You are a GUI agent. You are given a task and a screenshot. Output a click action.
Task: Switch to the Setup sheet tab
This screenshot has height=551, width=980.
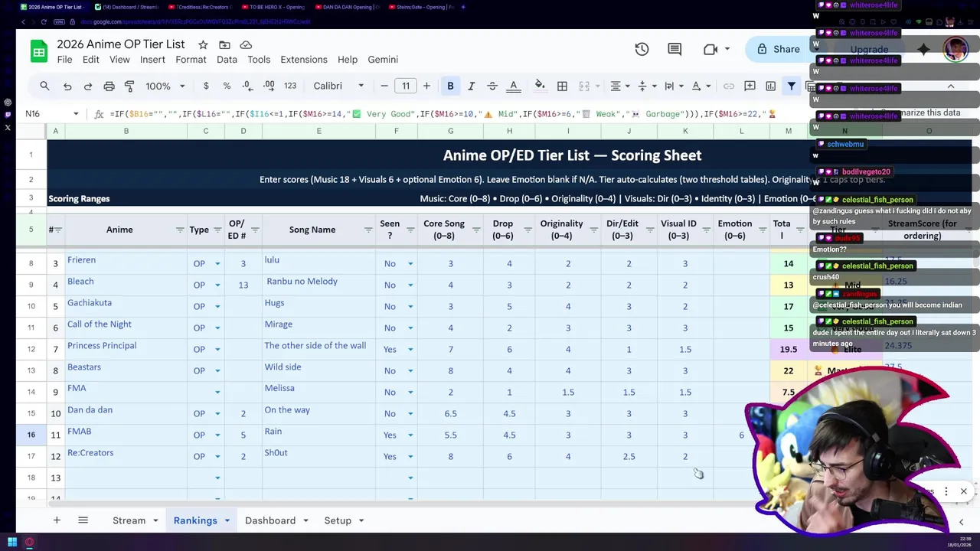(x=338, y=520)
